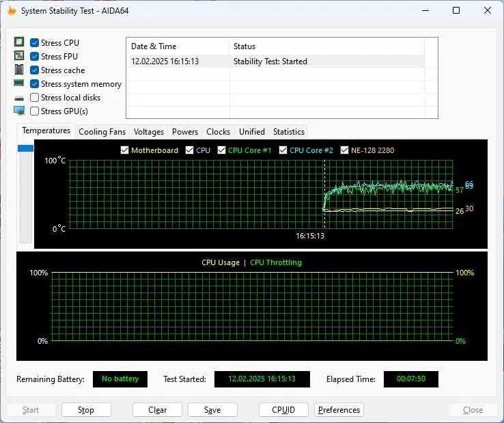Viewport: 504px width, 423px height.
Task: Click the CPU Usage legend label
Action: [221, 262]
